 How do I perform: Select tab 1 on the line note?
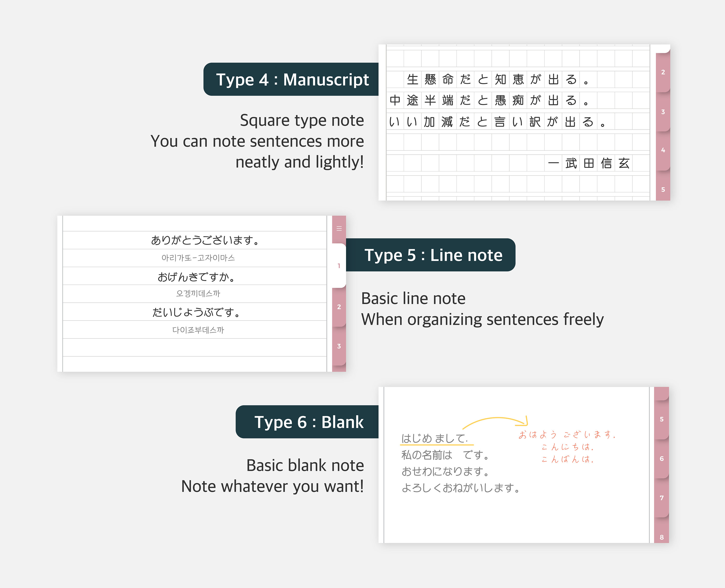338,266
